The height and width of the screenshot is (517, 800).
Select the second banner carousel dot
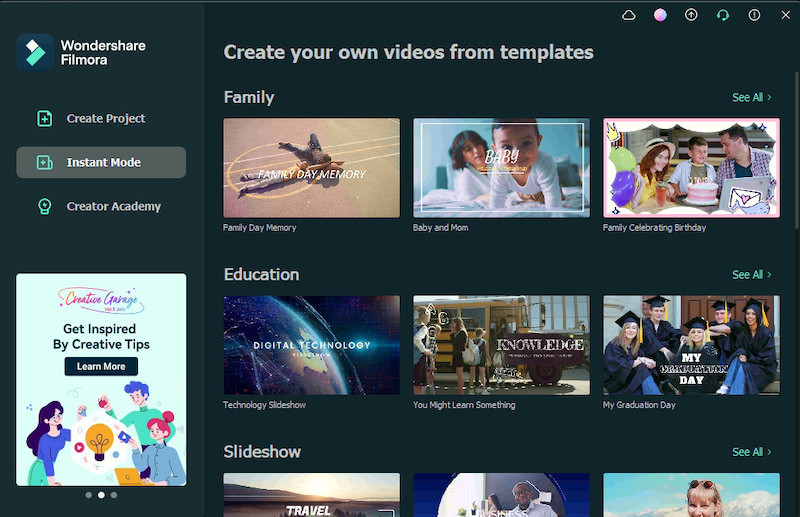coord(101,495)
